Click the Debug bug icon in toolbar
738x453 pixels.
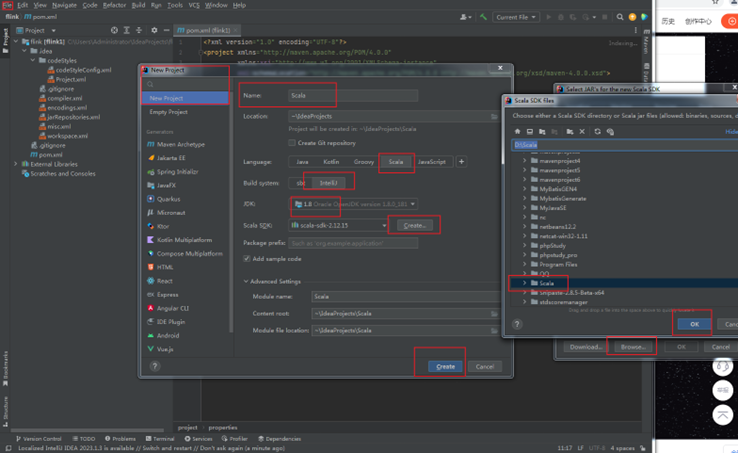pos(561,17)
